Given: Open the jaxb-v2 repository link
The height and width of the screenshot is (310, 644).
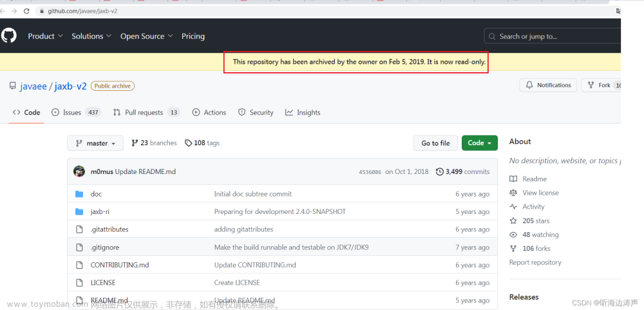Looking at the screenshot, I should pos(71,86).
